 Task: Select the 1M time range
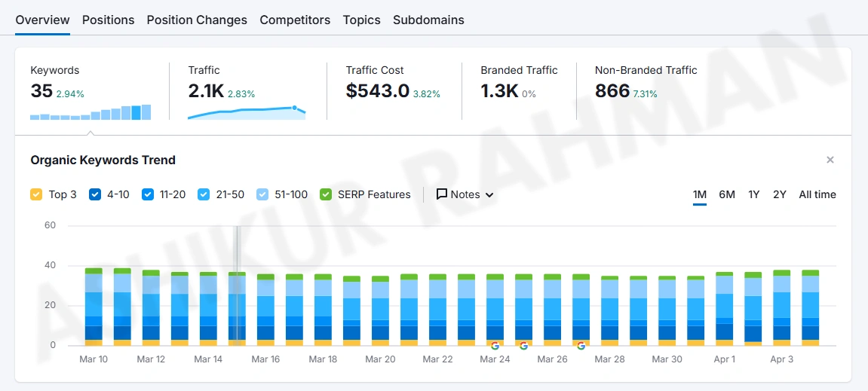tap(700, 194)
